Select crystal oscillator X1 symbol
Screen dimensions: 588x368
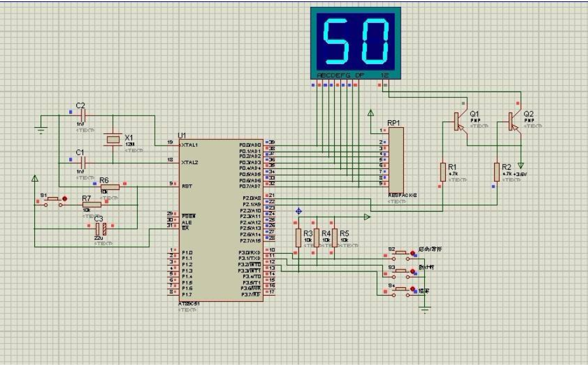[113, 140]
